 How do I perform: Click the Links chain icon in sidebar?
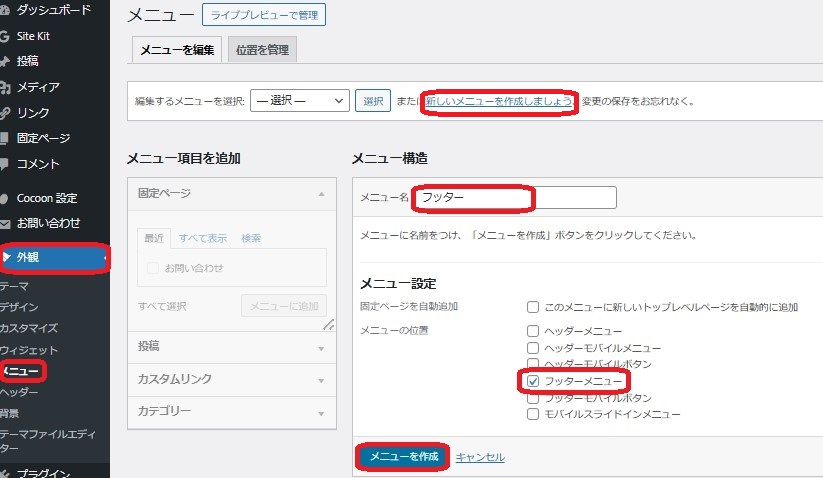point(5,113)
